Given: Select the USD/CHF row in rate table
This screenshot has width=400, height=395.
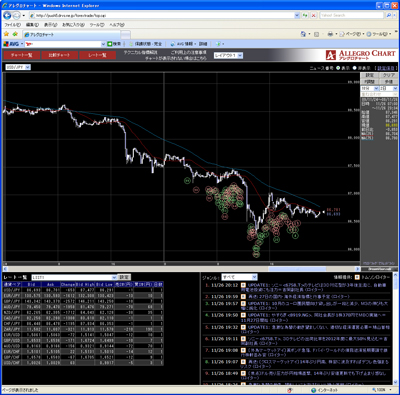Looking at the screenshot, I should click(x=83, y=363).
